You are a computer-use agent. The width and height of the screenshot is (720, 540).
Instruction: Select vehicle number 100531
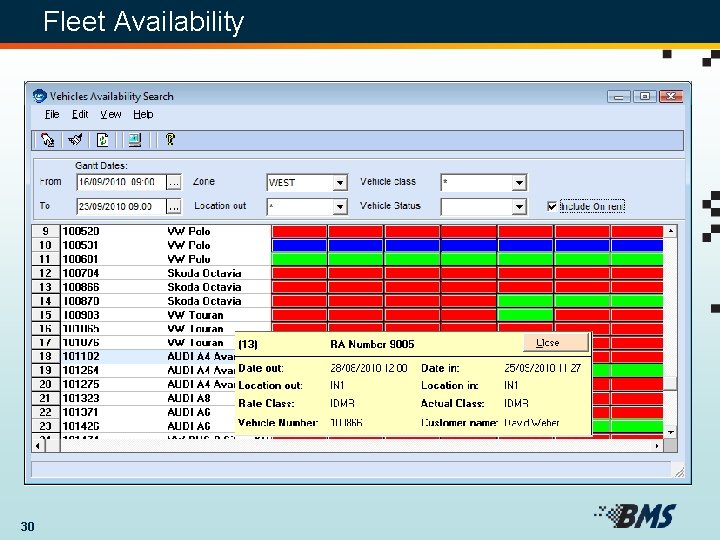click(x=81, y=245)
